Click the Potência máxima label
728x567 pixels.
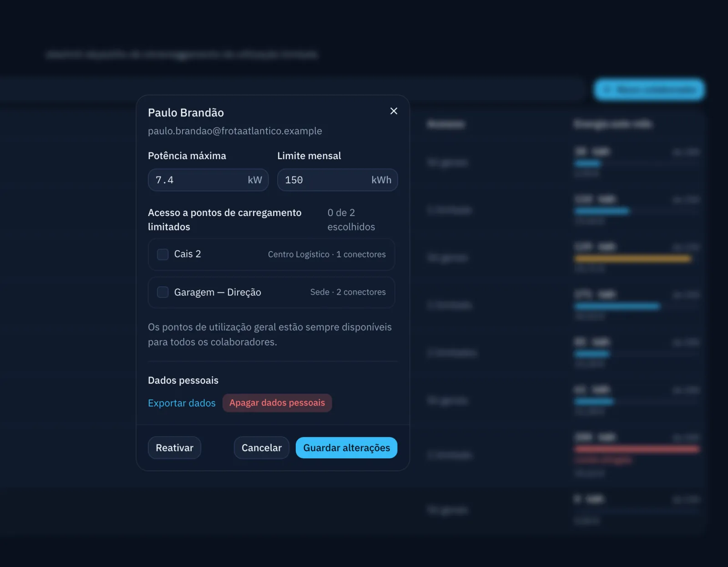tap(187, 156)
